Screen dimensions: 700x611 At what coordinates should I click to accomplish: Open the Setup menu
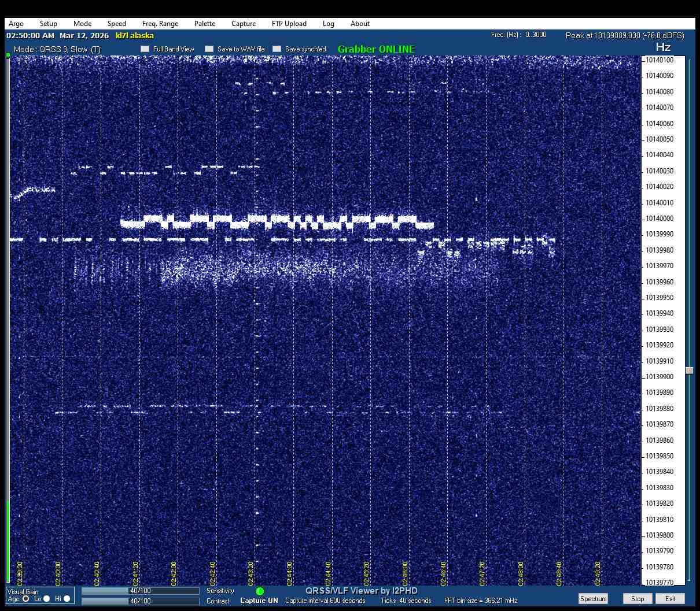point(49,24)
